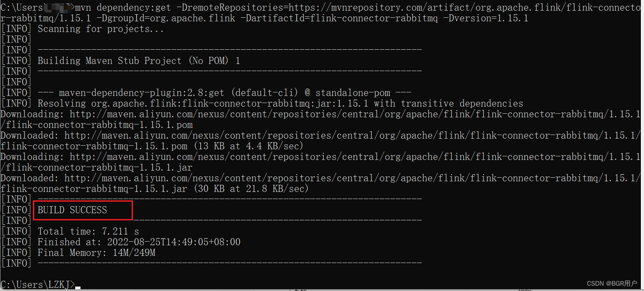Click the blinking cursor at C:\Users\LZKJ> prompt
This screenshot has height=291, width=644.
78,287
